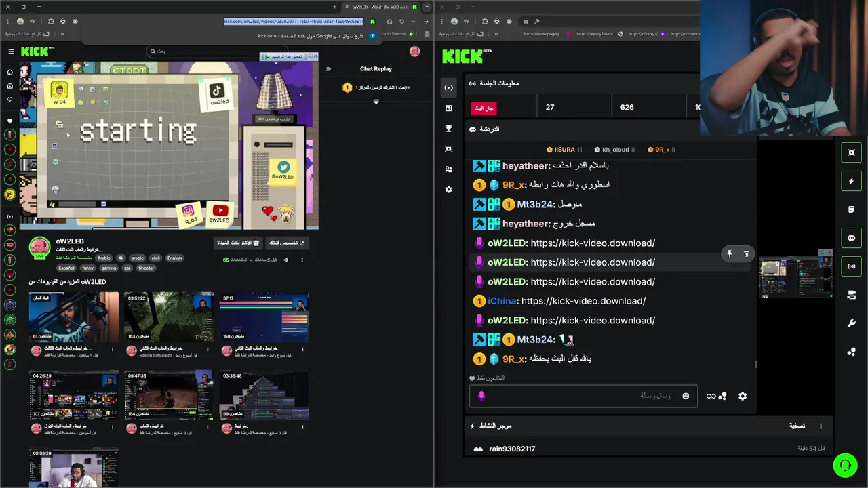
Task: Open chat settings gear beside input
Action: click(743, 396)
